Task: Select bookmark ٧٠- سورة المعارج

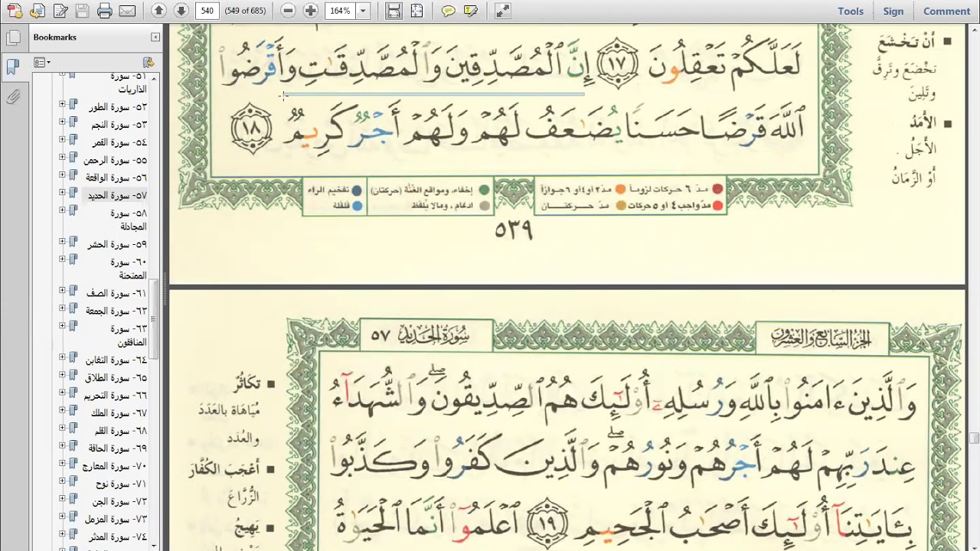Action: tap(115, 465)
